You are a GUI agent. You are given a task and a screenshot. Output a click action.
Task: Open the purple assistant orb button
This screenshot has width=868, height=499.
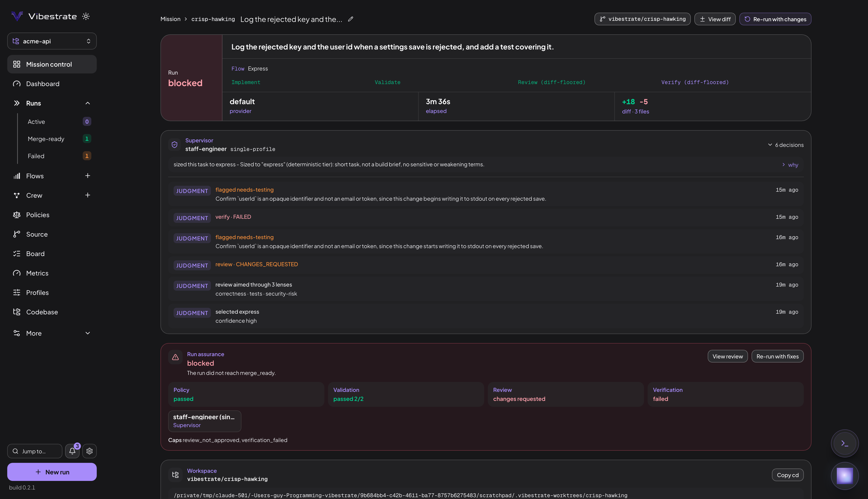pyautogui.click(x=845, y=476)
